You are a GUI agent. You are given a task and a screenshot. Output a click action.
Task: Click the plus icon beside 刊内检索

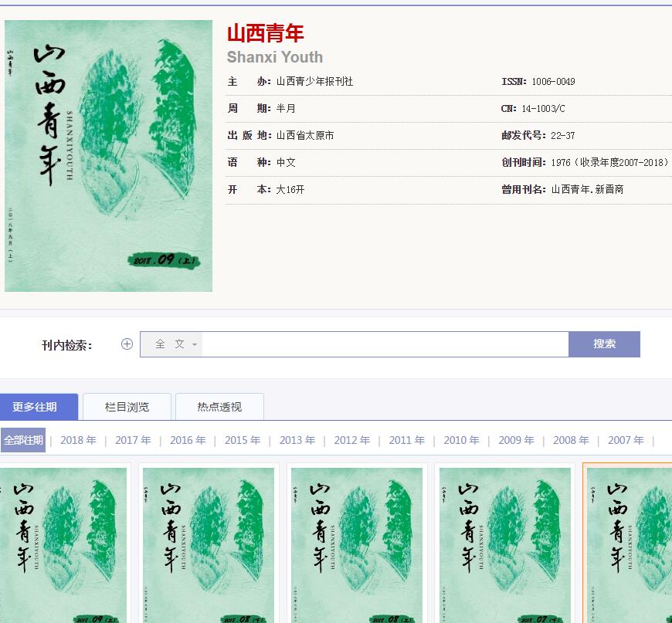127,344
